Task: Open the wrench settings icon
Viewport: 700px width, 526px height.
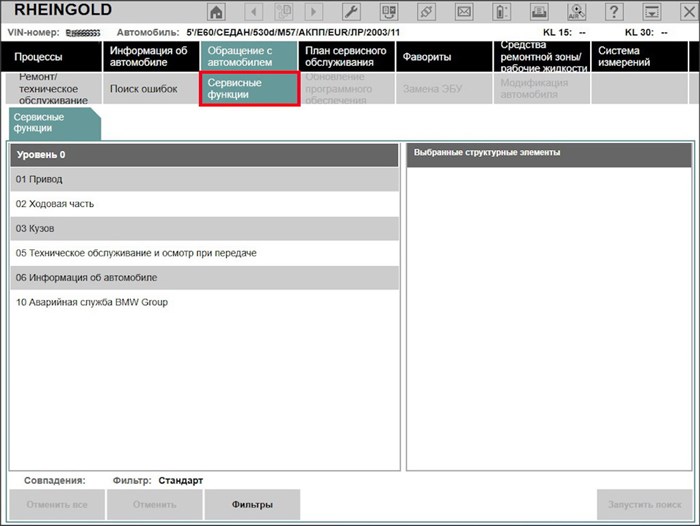Action: [351, 12]
